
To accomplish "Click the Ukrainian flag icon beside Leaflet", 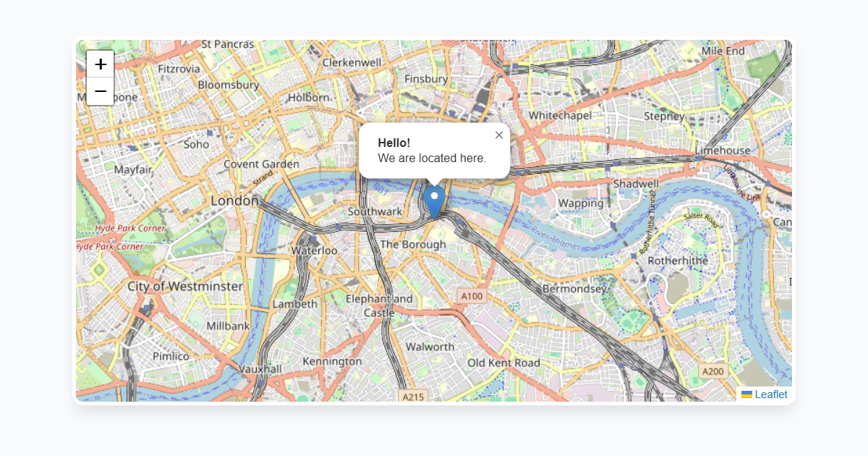I will 746,394.
